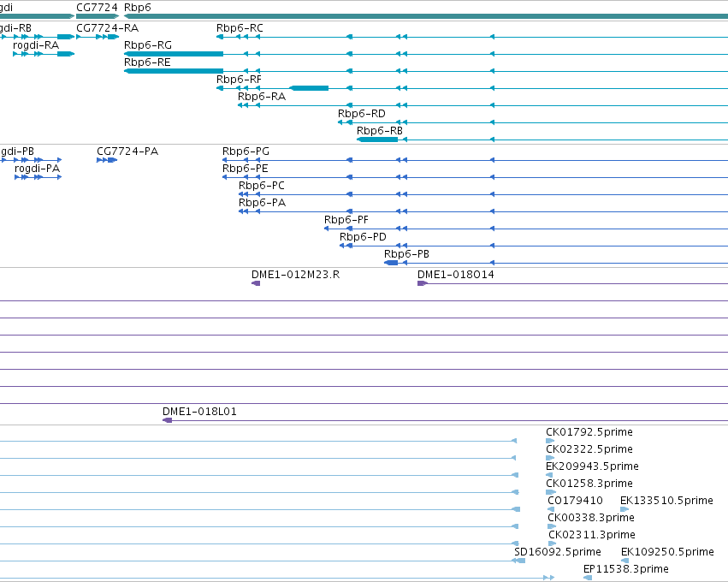The height and width of the screenshot is (582, 728).
Task: Click the Rbp6-PD protein label
Action: pos(363,237)
